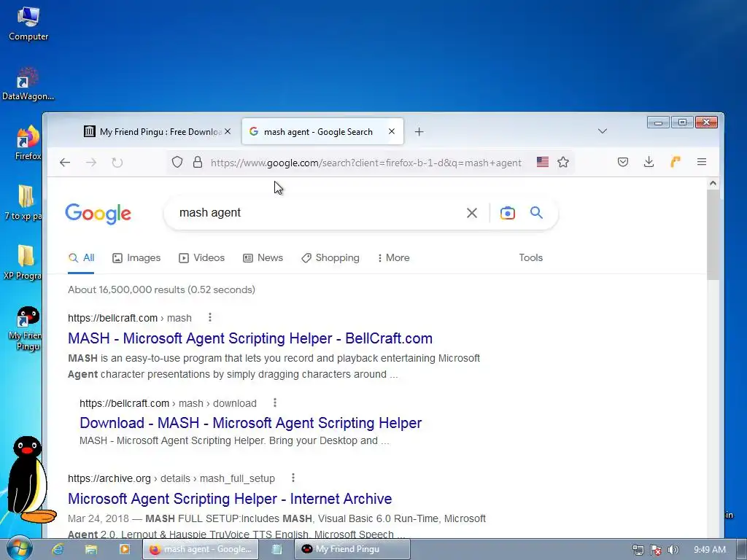
Task: Select the Firefox desktop shortcut
Action: tap(28, 143)
